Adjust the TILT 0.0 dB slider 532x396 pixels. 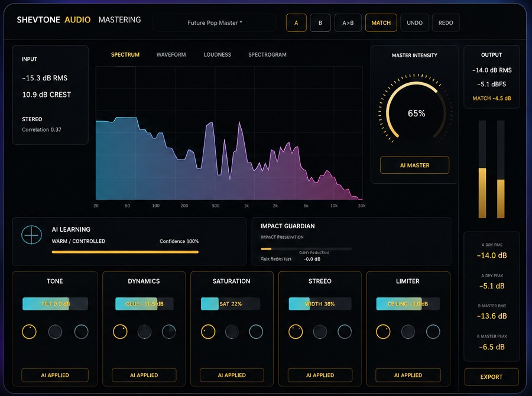point(55,304)
